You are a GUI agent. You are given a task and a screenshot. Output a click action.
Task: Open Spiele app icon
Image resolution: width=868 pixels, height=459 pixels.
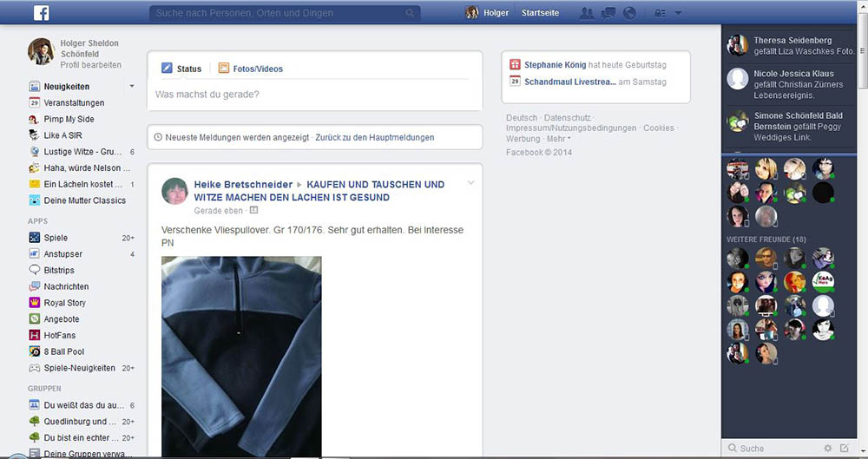click(35, 238)
